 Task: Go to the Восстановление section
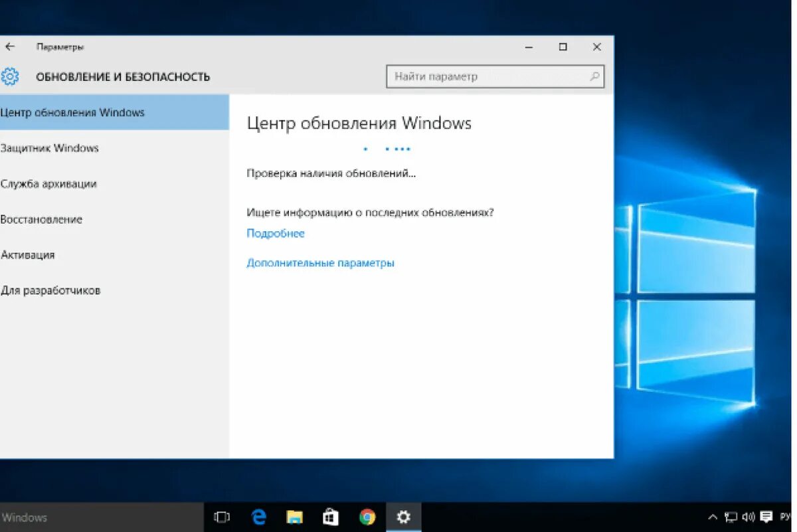pyautogui.click(x=114, y=219)
